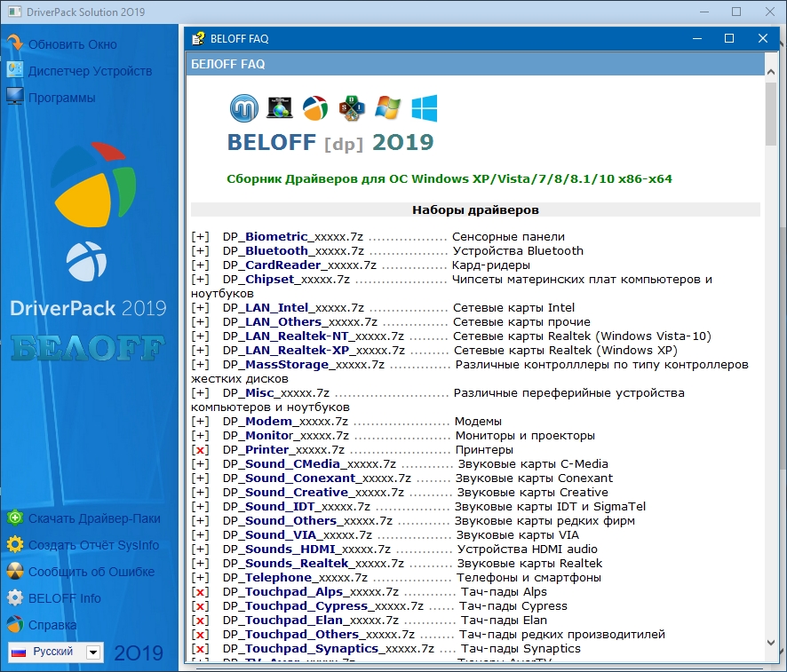Click the FAQ window vertical scrollbar thumb
Viewport: 787px width, 672px height.
tap(770, 114)
